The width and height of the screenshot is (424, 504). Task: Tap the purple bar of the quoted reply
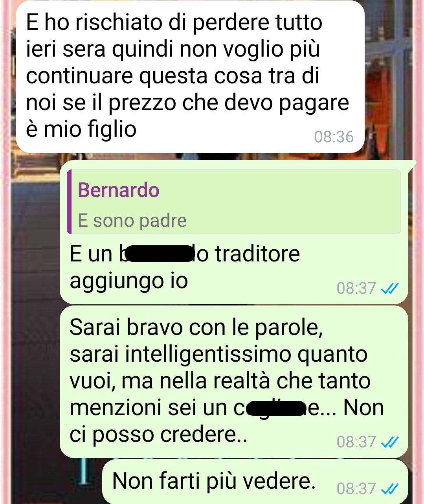(69, 202)
